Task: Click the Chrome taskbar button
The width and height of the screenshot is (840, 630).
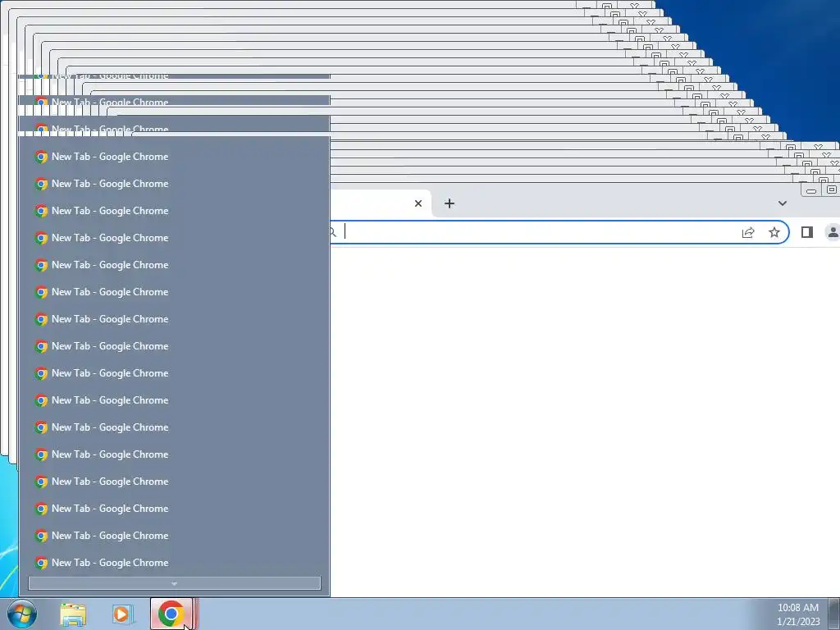Action: (171, 614)
